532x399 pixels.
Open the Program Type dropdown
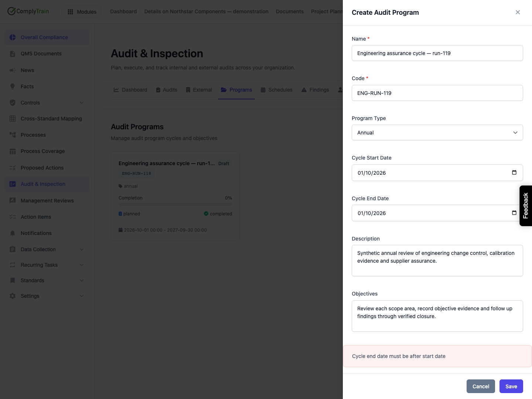click(437, 133)
